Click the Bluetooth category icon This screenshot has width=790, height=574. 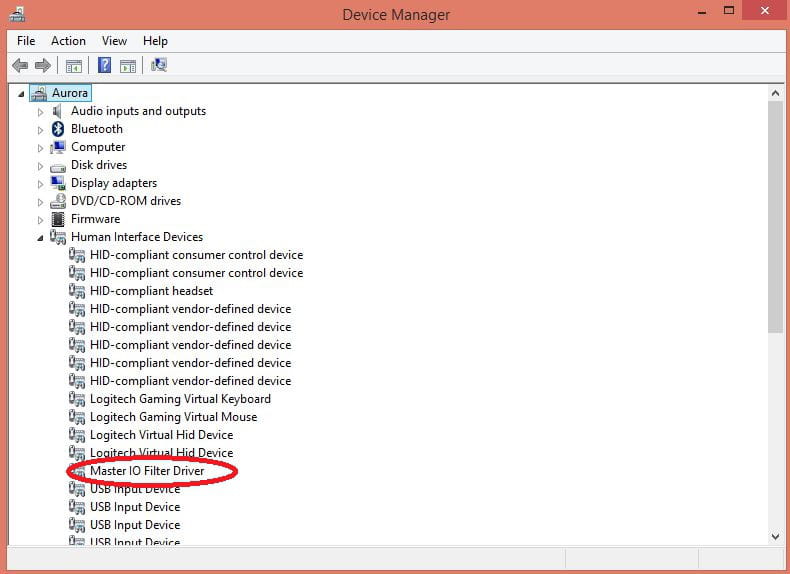tap(58, 129)
